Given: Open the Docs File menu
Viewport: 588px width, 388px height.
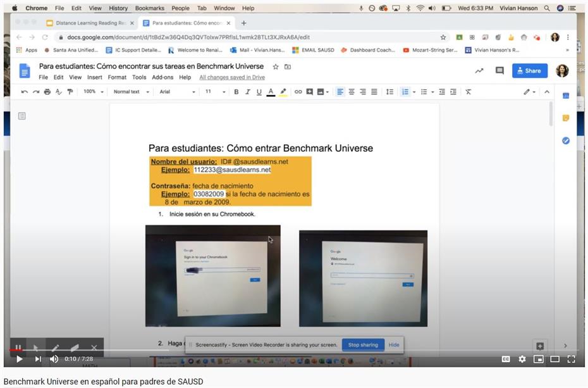Looking at the screenshot, I should 44,77.
